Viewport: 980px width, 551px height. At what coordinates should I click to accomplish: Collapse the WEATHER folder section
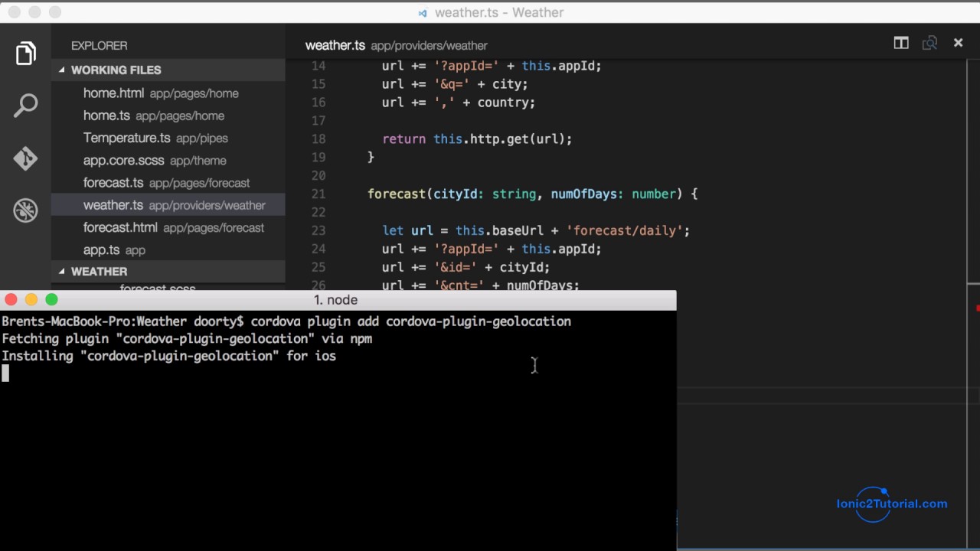(168, 271)
